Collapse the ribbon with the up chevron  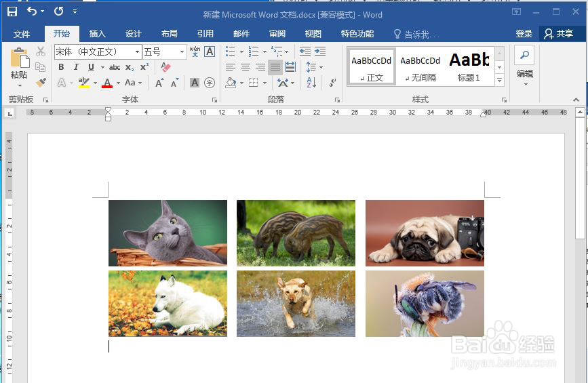576,100
